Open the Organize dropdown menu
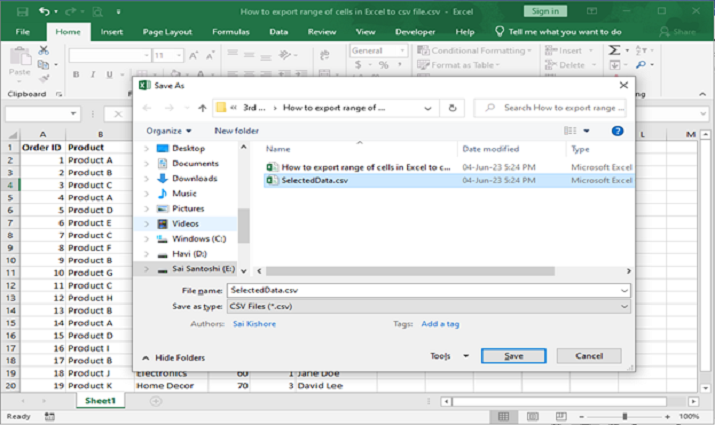 (169, 131)
